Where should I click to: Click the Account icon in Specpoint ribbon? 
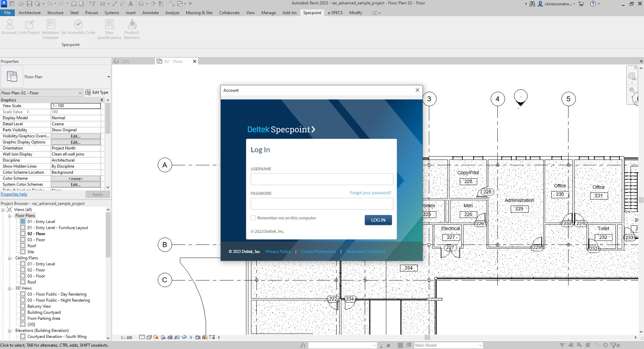tap(9, 25)
